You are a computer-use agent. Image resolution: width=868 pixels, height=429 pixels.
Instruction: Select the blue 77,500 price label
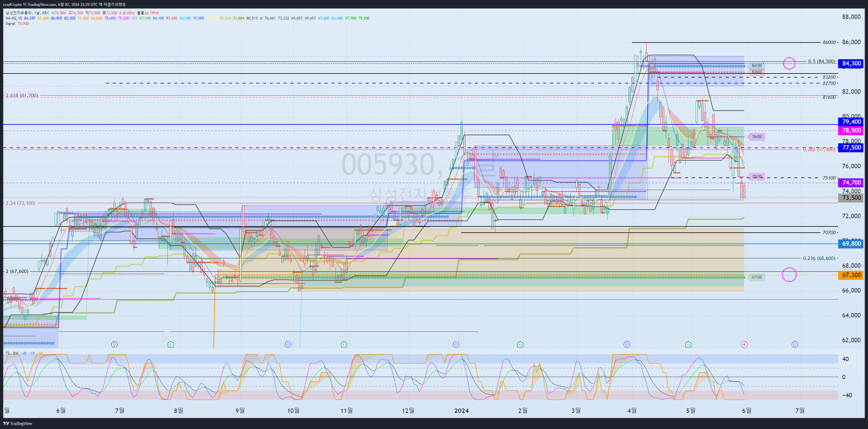tap(851, 147)
